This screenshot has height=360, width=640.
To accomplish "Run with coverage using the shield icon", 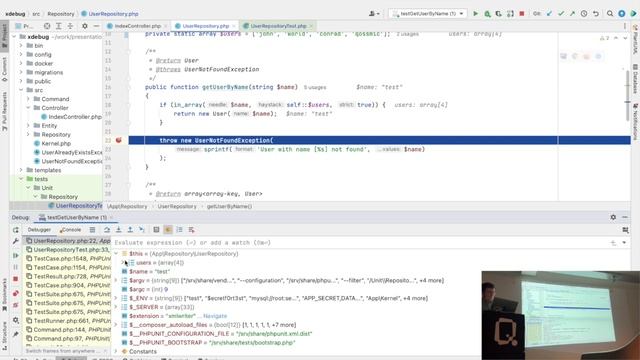I will [x=499, y=13].
